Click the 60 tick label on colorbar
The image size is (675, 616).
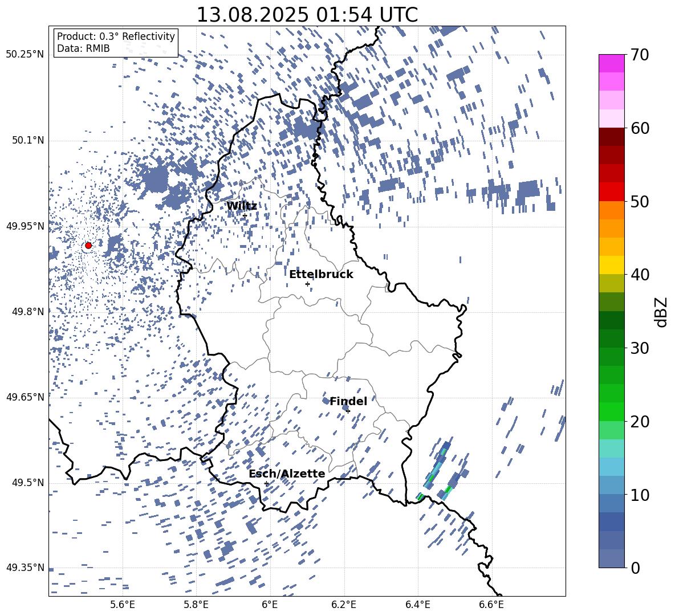(x=640, y=128)
